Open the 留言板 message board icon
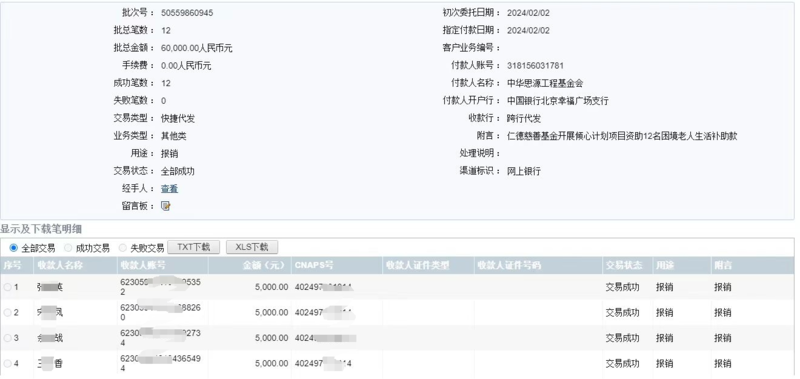The image size is (800, 379). (165, 206)
